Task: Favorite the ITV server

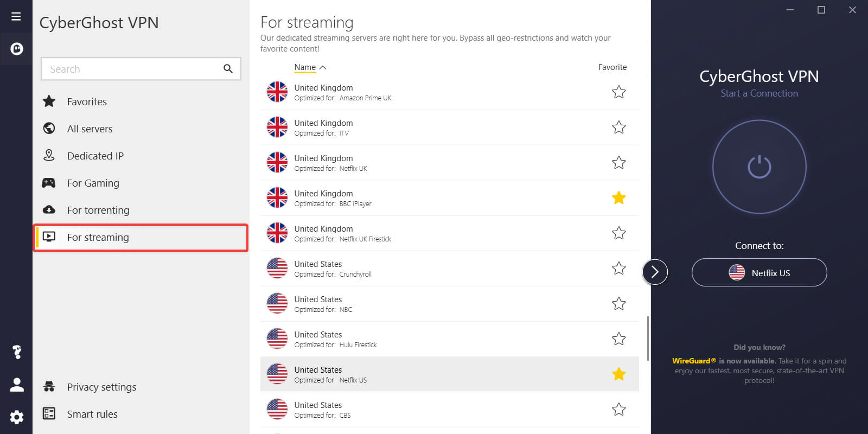Action: point(618,127)
